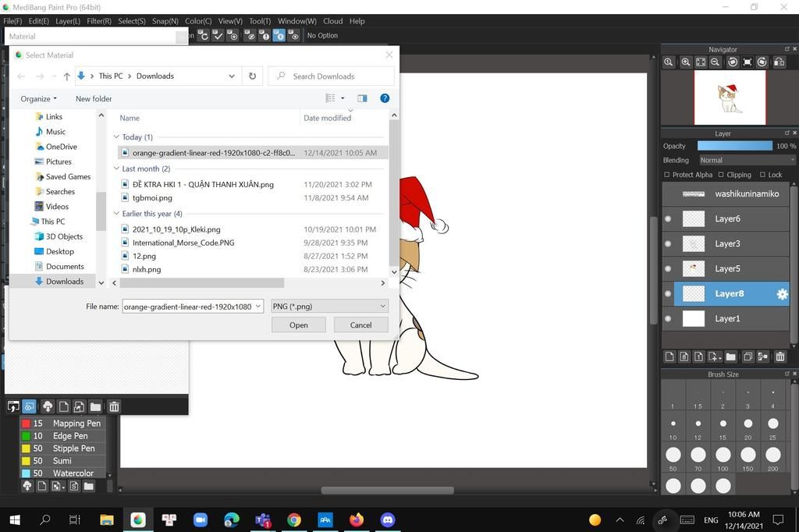Toggle visibility of Layer6
799x532 pixels.
668,219
